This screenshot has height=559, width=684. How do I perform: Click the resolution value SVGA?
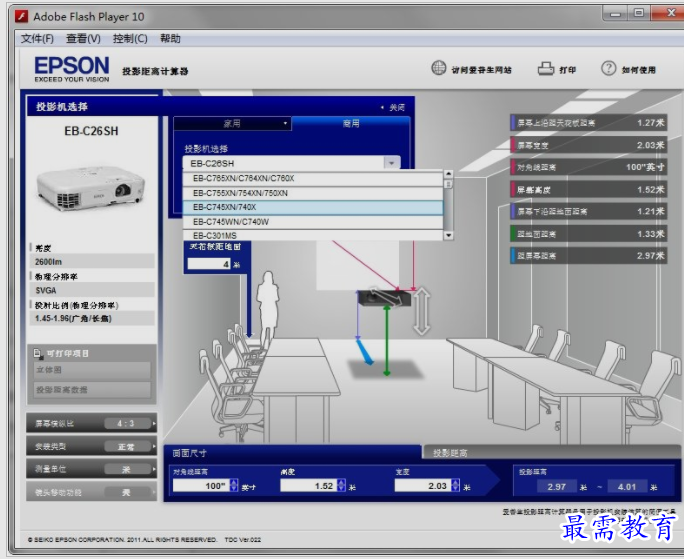coord(92,290)
